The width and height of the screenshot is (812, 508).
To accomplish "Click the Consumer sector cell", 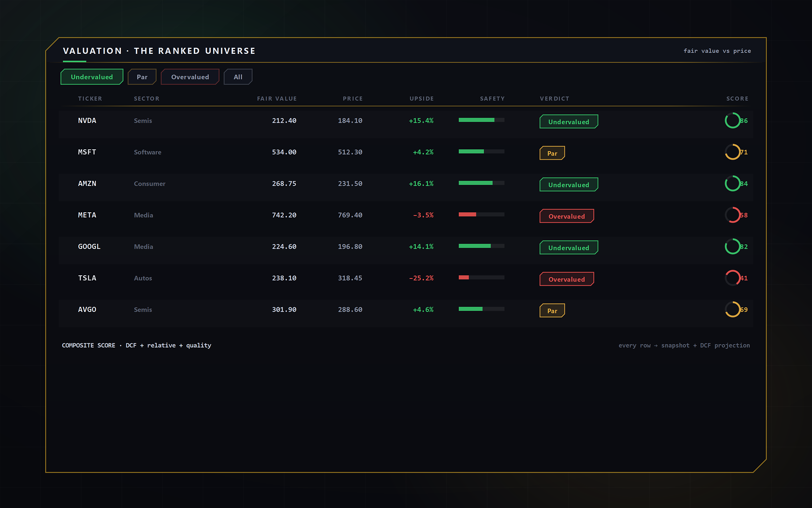I will pyautogui.click(x=150, y=183).
